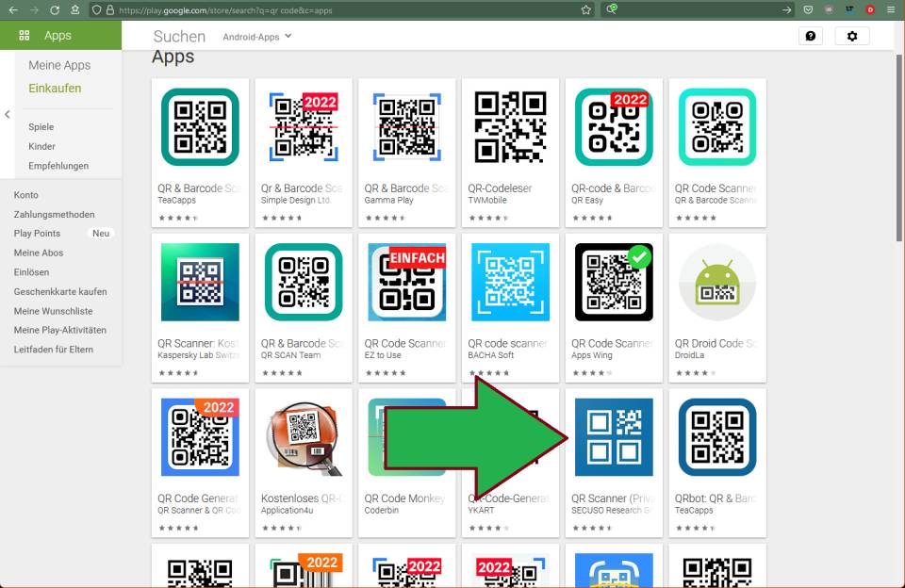Open the Play Store help icon
Viewport: 905px width, 588px height.
tap(810, 36)
